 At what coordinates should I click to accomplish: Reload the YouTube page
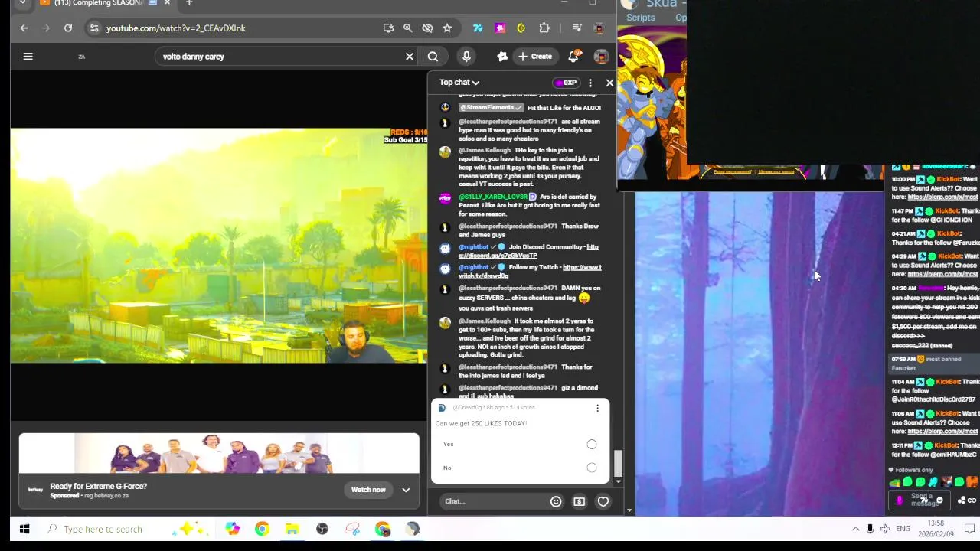point(68,28)
